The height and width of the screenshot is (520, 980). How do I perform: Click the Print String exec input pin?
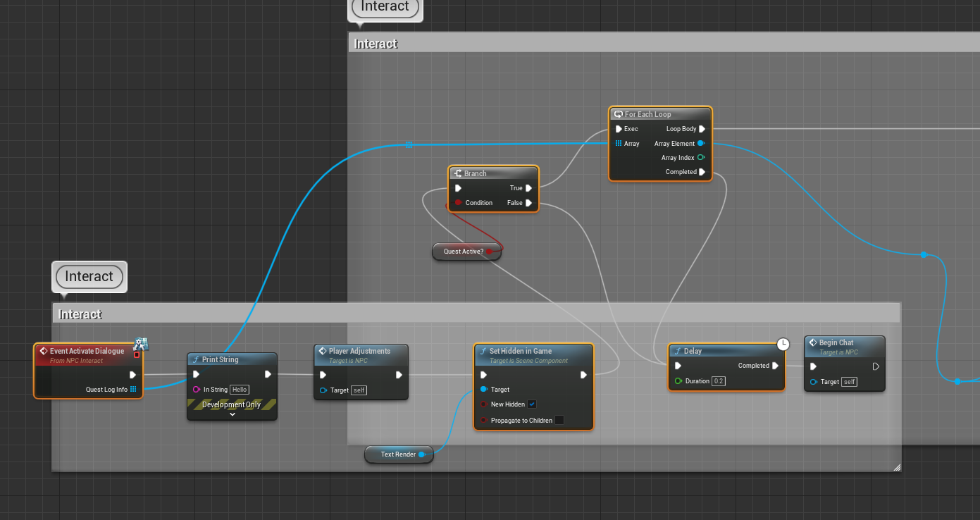pos(197,374)
